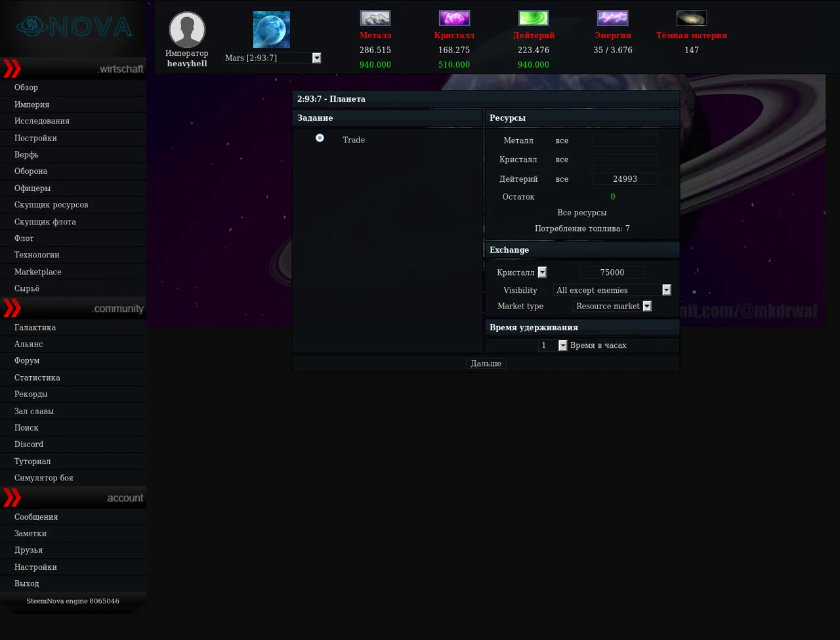This screenshot has width=840, height=640.
Task: Click the exchange amount field showing 75000
Action: pyautogui.click(x=612, y=272)
